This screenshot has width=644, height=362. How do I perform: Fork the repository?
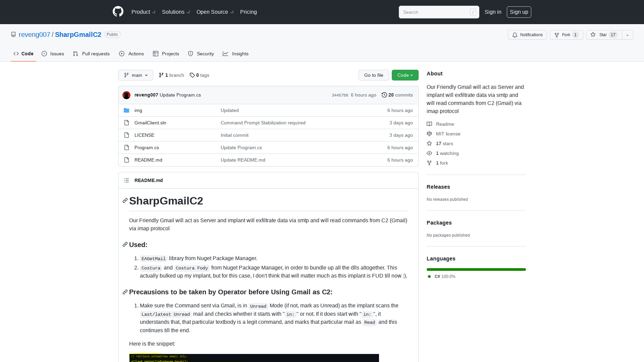tap(566, 35)
